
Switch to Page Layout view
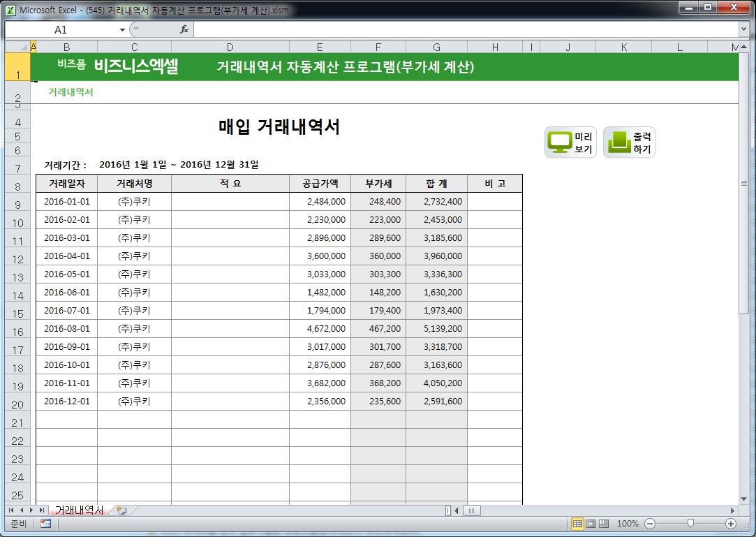[x=591, y=524]
